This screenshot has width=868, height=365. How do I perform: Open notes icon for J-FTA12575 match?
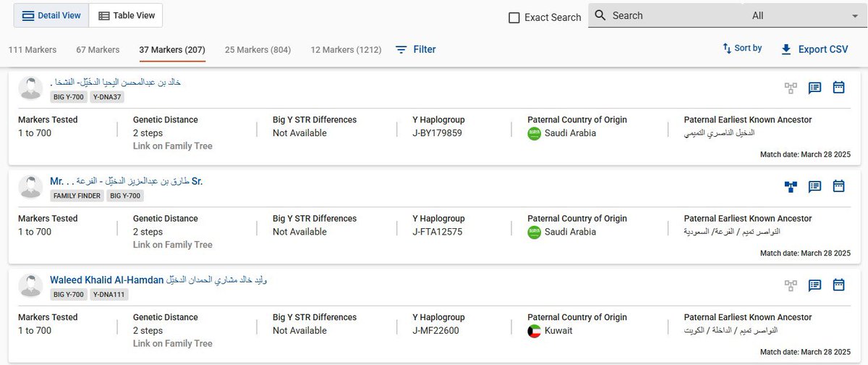pyautogui.click(x=814, y=187)
